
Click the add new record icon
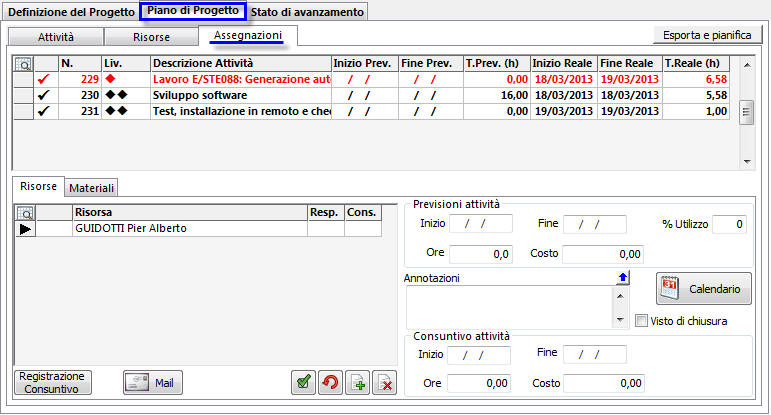point(357,382)
